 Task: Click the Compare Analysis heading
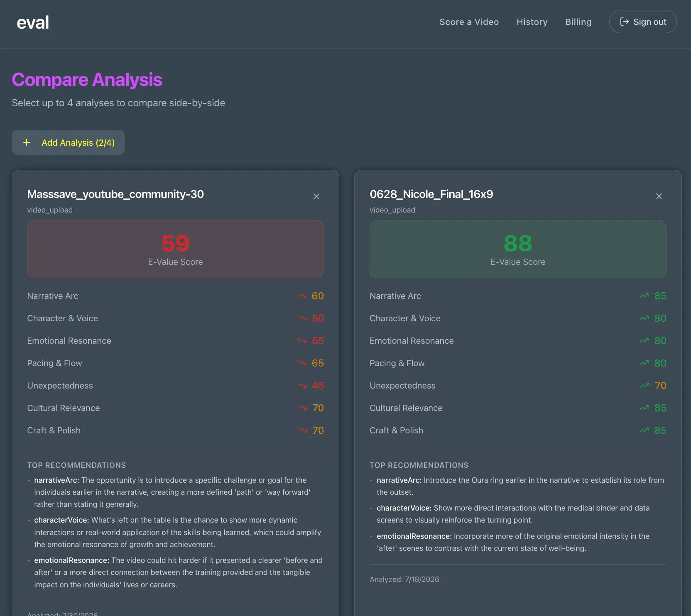point(87,80)
